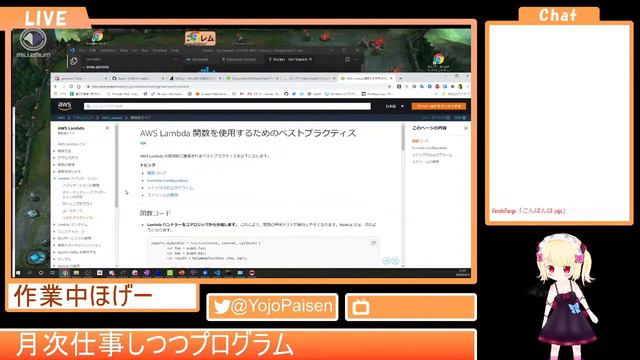Close the Docker: Get Started tab in VS Code

(311, 60)
